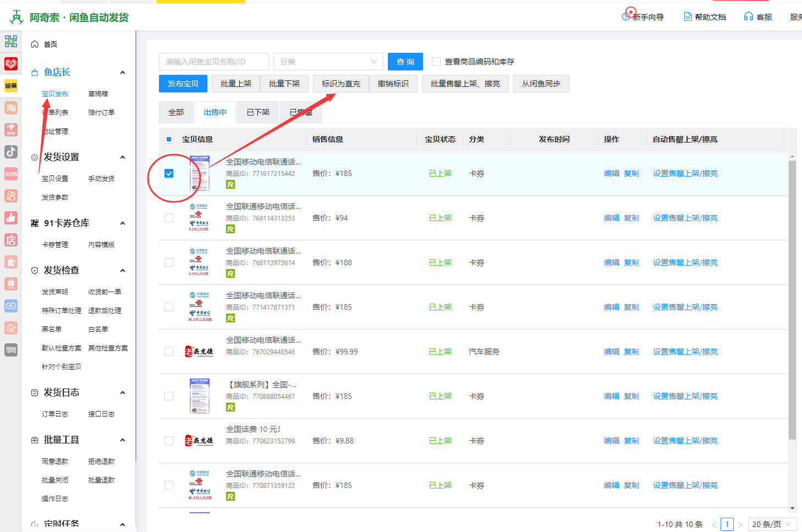Screen dimensions: 802x532
Task: Enable 查看商品编码和库存 checkbox
Action: click(x=436, y=62)
